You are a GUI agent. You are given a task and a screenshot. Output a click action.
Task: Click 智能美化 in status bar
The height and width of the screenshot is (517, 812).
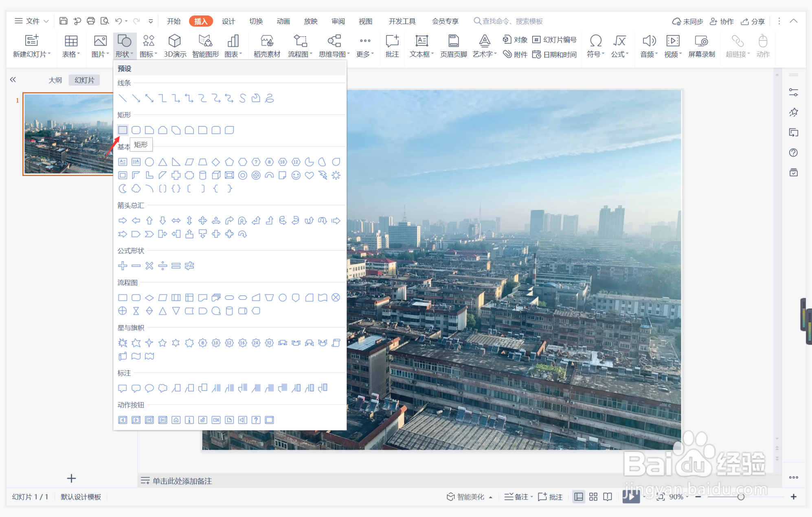(x=470, y=497)
